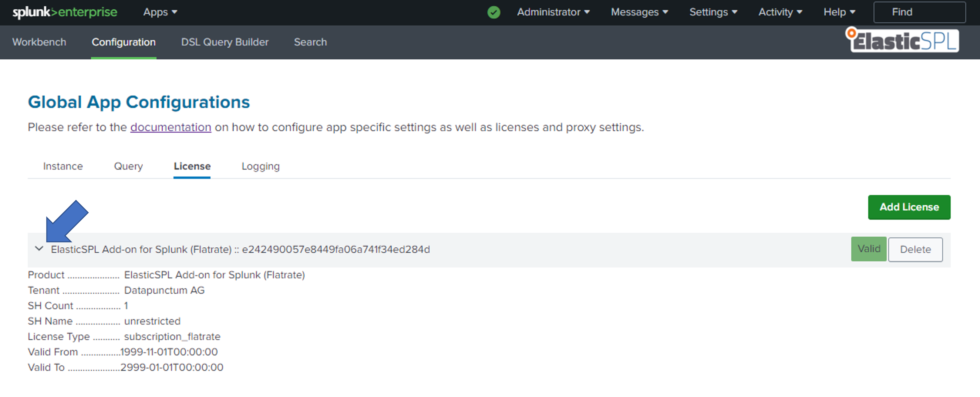Select the Search navigation item
Viewport: 980px width, 397px height.
pyautogui.click(x=310, y=42)
